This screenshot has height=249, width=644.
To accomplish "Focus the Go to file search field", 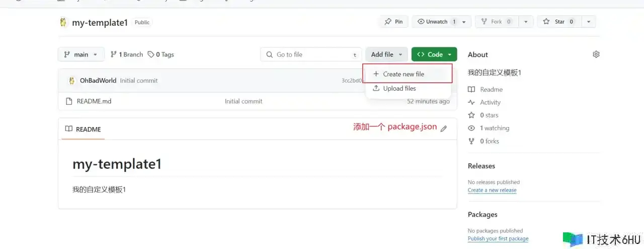I will click(311, 54).
